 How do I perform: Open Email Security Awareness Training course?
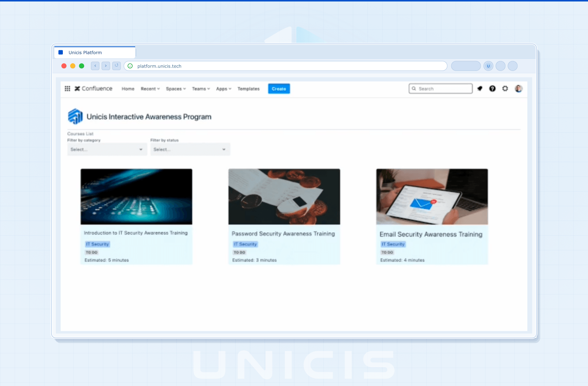coord(431,235)
